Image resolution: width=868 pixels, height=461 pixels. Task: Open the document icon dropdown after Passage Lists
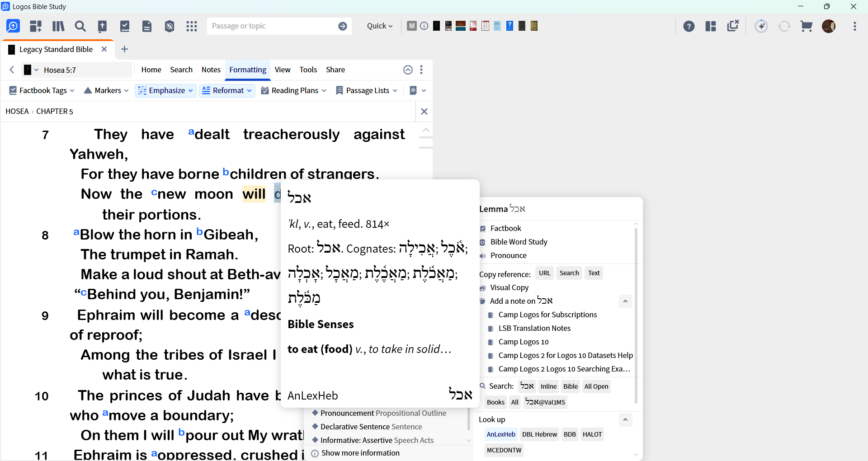click(x=418, y=90)
